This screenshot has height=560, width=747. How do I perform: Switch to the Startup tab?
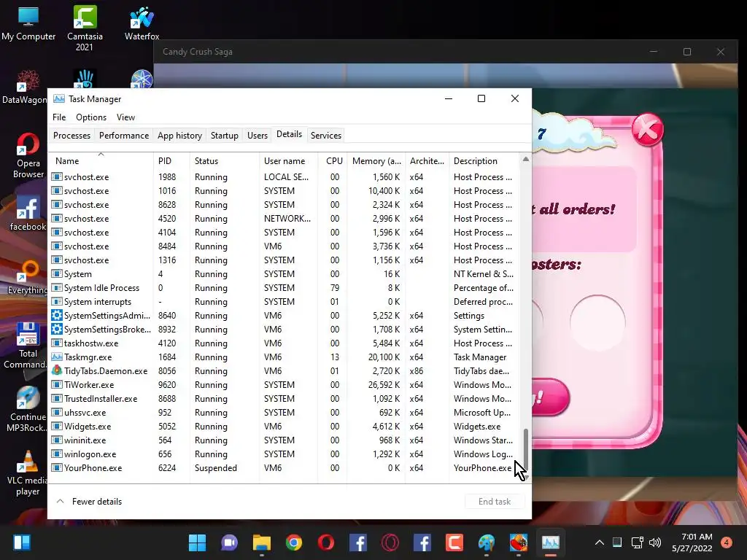click(225, 135)
